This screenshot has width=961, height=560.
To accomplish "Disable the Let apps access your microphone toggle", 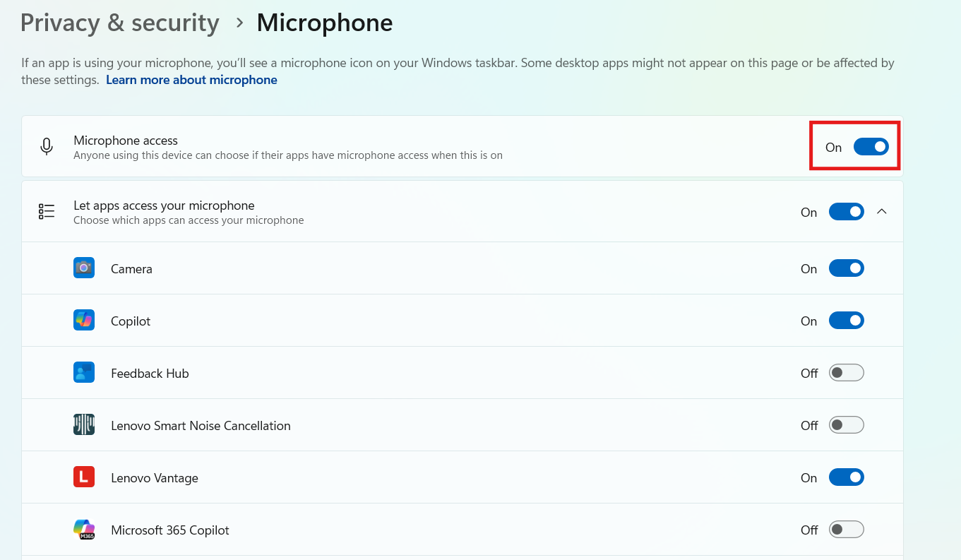I will click(846, 211).
